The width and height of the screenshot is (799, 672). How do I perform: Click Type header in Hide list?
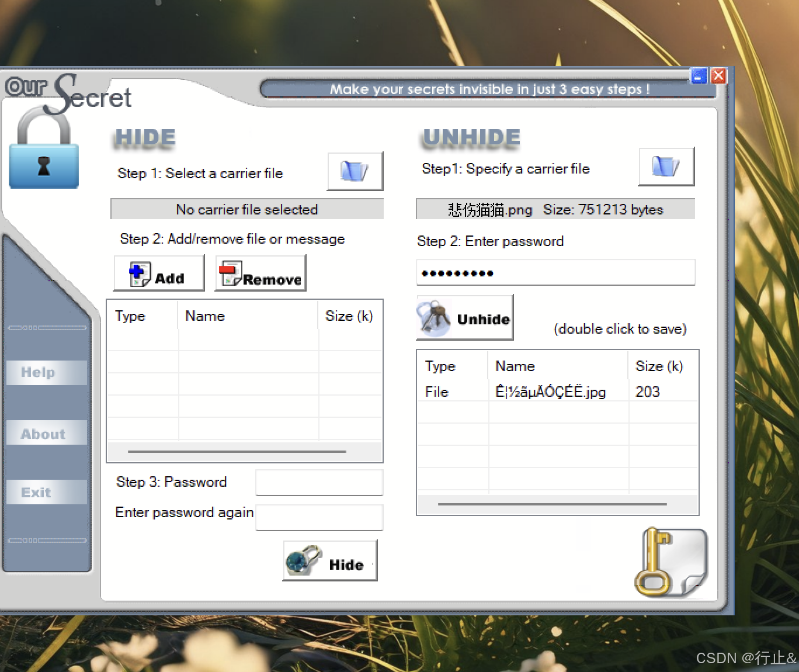[x=143, y=316]
